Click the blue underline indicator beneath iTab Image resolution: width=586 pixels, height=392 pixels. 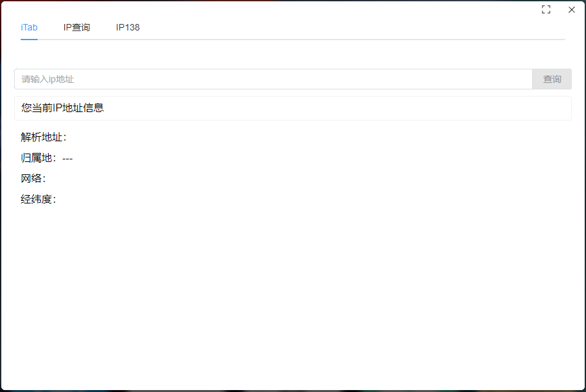point(29,40)
